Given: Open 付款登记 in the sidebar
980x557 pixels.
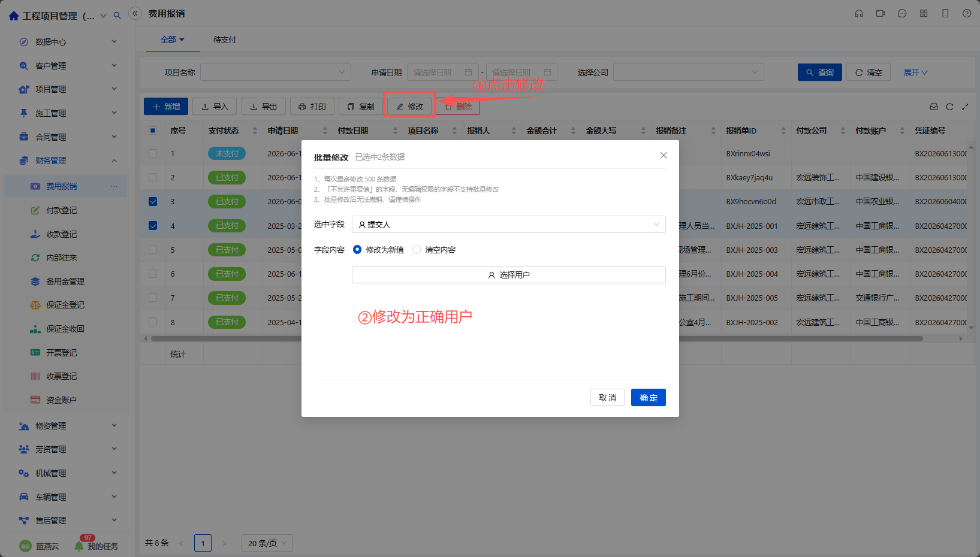Looking at the screenshot, I should (62, 210).
